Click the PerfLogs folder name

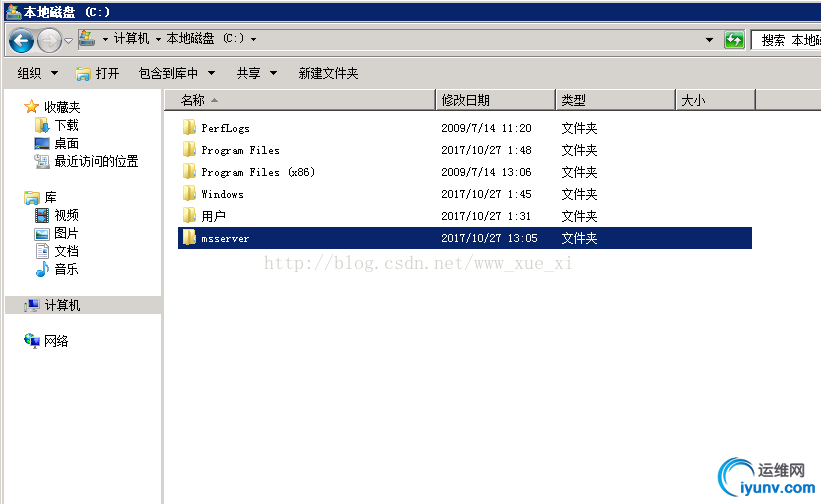(x=226, y=128)
